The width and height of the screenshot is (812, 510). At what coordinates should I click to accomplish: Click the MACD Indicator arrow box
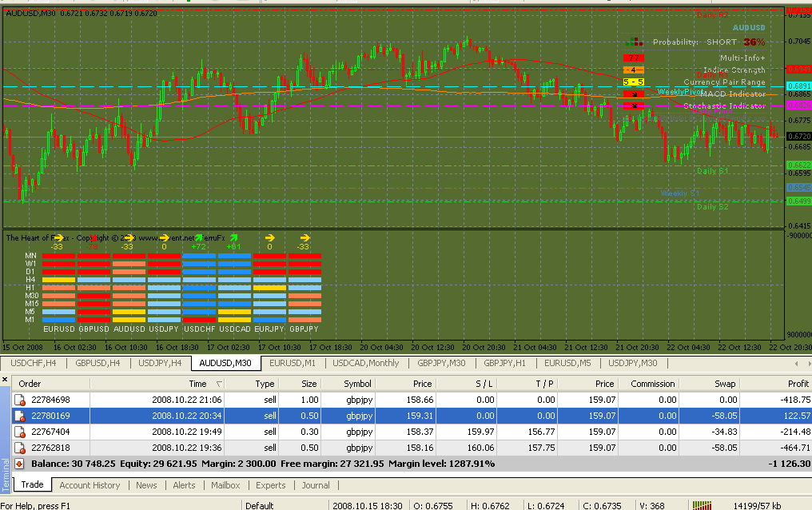(633, 94)
